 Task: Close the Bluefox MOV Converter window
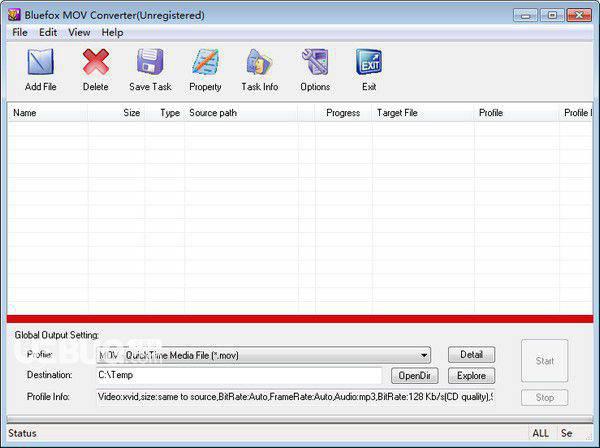click(579, 16)
